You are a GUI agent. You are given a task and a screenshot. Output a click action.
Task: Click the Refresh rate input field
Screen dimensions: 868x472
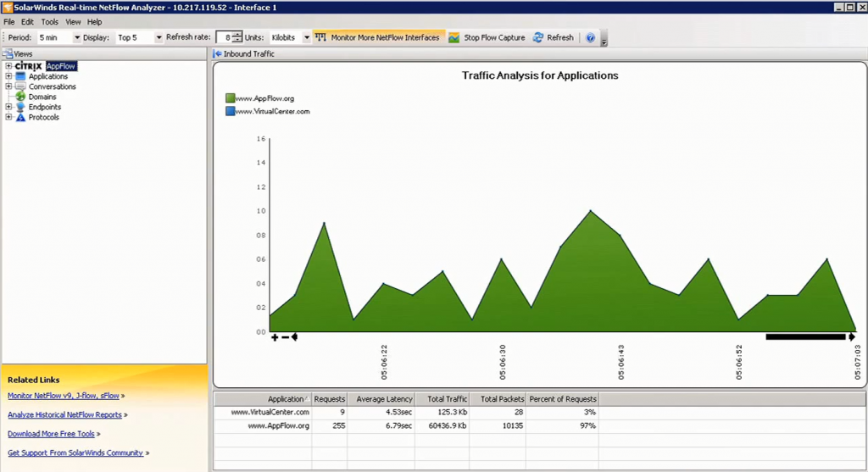[x=224, y=37]
